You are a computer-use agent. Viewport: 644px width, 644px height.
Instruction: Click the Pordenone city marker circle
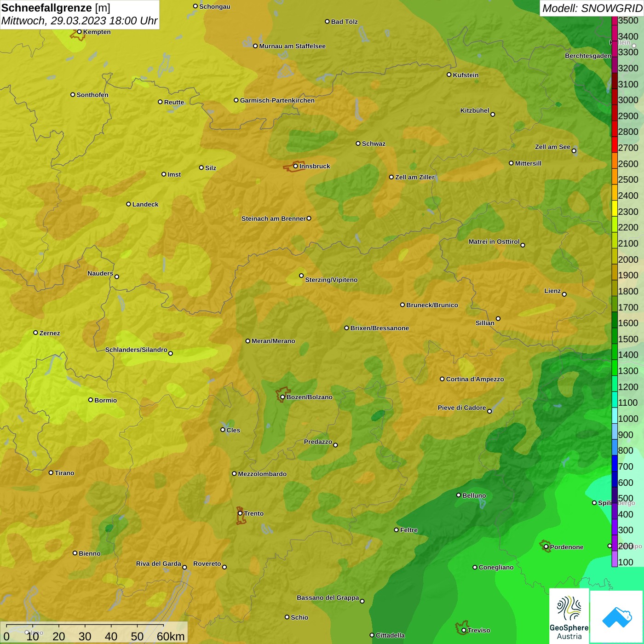(x=546, y=547)
